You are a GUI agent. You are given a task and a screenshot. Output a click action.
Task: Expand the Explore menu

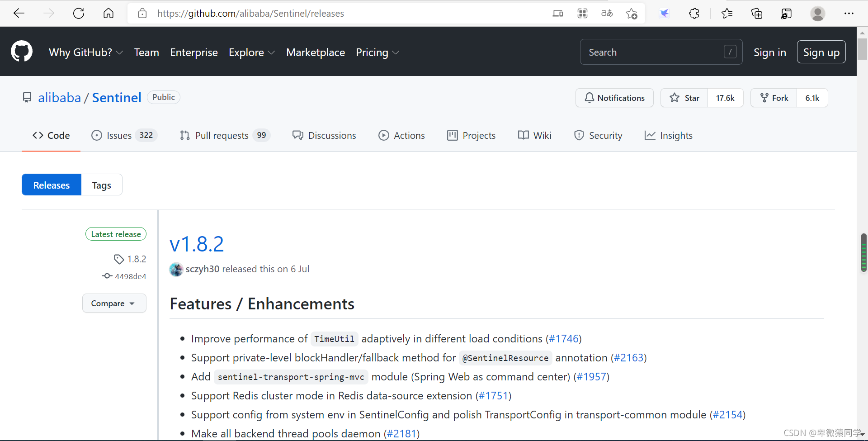pyautogui.click(x=252, y=52)
